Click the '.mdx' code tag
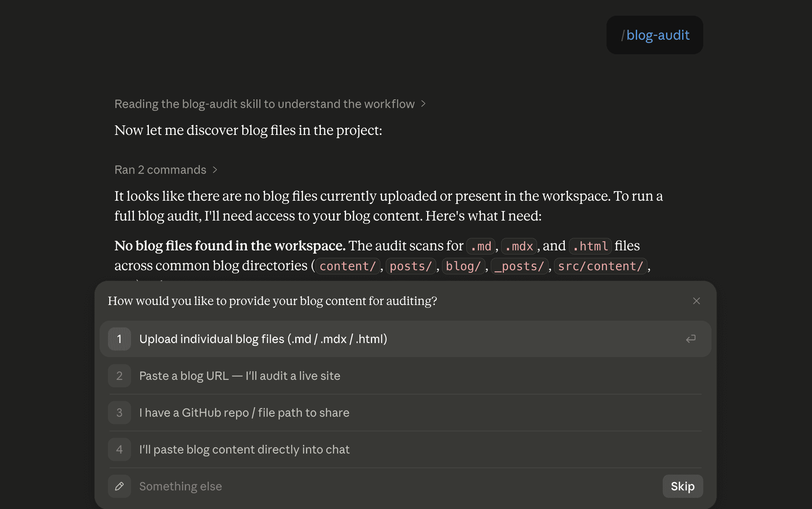Screen dimensions: 812x509 (519, 246)
